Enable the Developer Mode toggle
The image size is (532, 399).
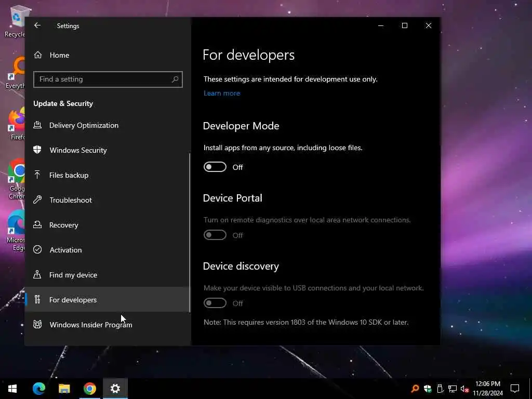click(x=215, y=167)
